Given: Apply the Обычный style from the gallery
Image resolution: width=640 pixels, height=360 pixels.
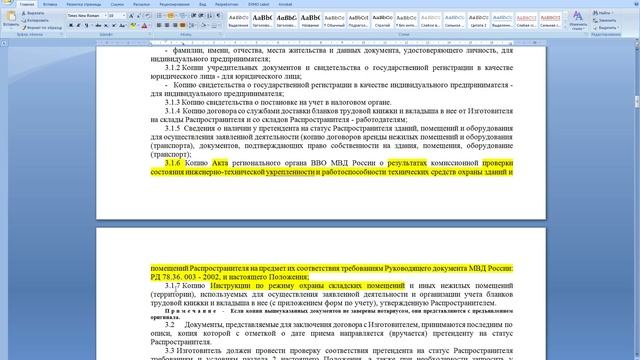Looking at the screenshot, I should click(334, 20).
